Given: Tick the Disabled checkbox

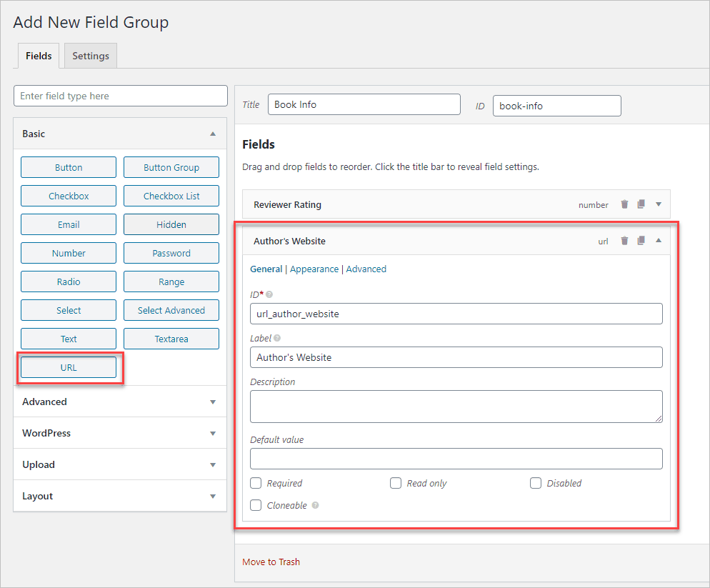Looking at the screenshot, I should 536,483.
